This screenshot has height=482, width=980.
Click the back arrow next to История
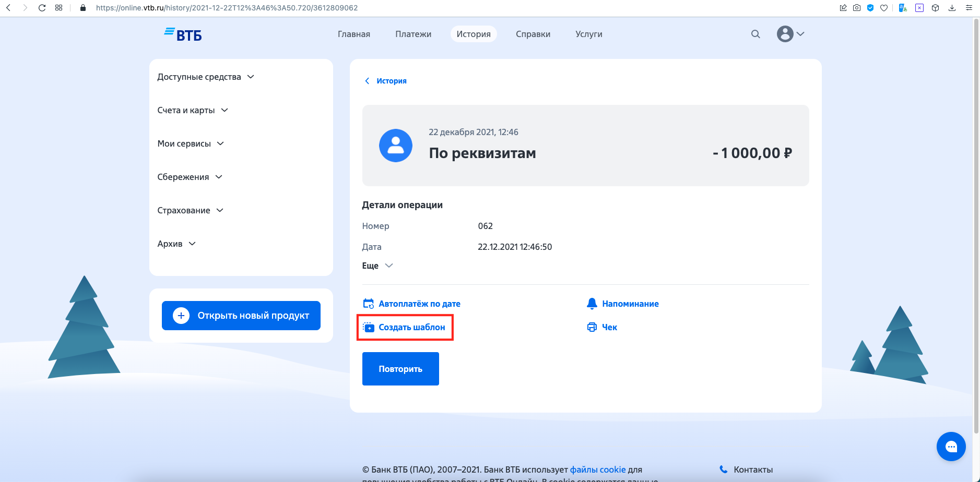pos(367,81)
